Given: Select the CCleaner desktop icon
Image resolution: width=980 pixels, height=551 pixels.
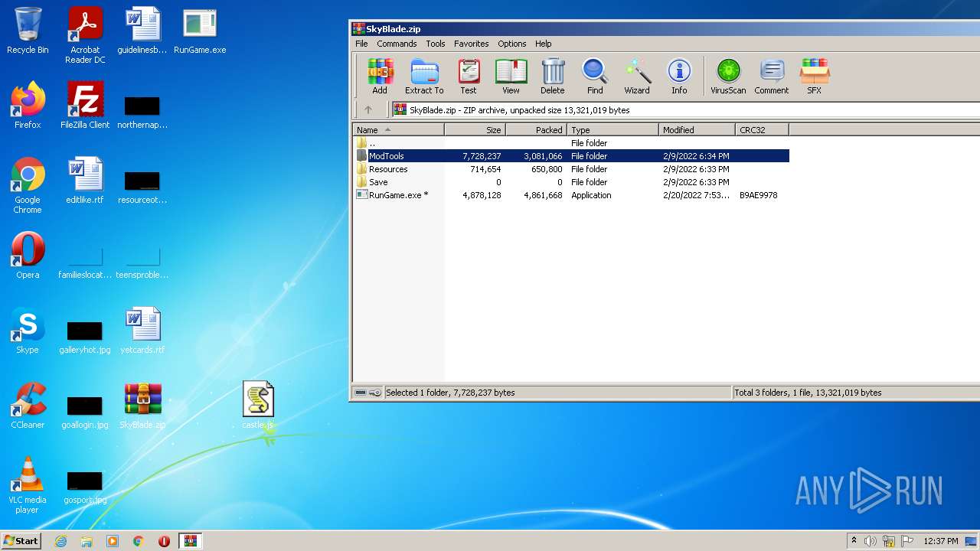Looking at the screenshot, I should tap(28, 406).
